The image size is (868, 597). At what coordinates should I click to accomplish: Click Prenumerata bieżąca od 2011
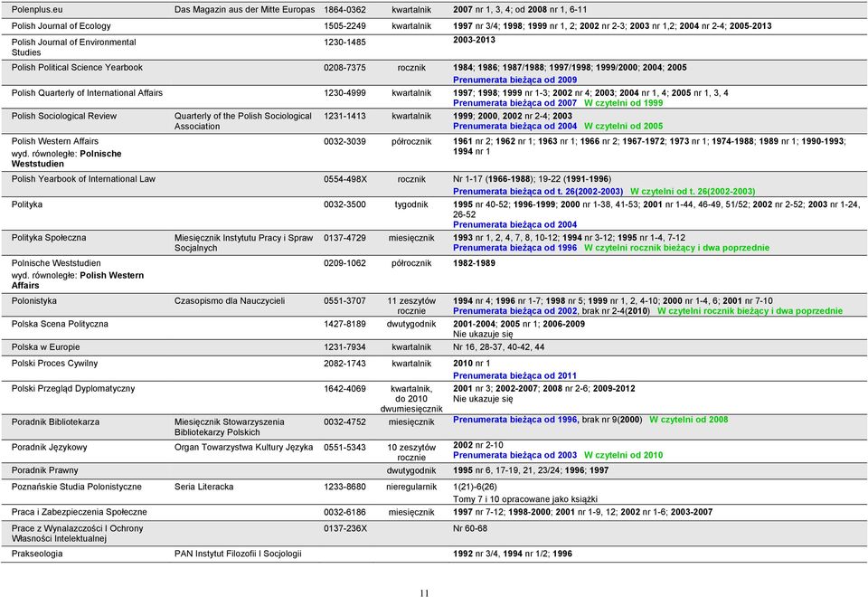pos(514,376)
